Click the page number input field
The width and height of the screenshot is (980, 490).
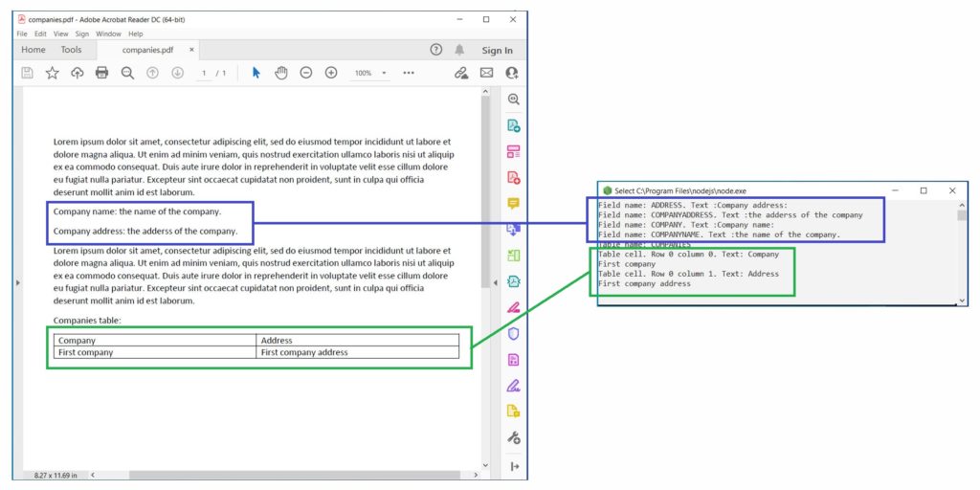pyautogui.click(x=204, y=73)
